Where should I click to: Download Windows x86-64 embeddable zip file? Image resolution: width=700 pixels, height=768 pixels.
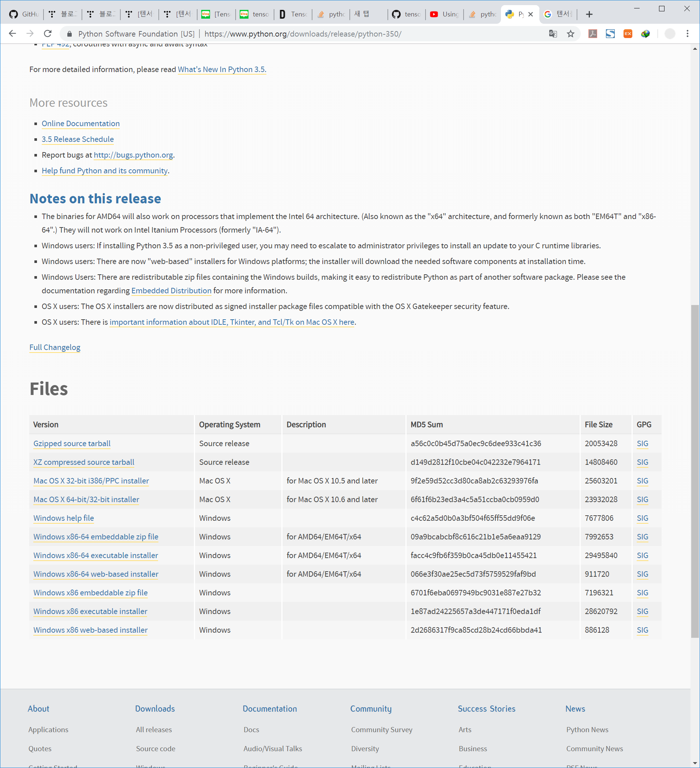click(96, 537)
